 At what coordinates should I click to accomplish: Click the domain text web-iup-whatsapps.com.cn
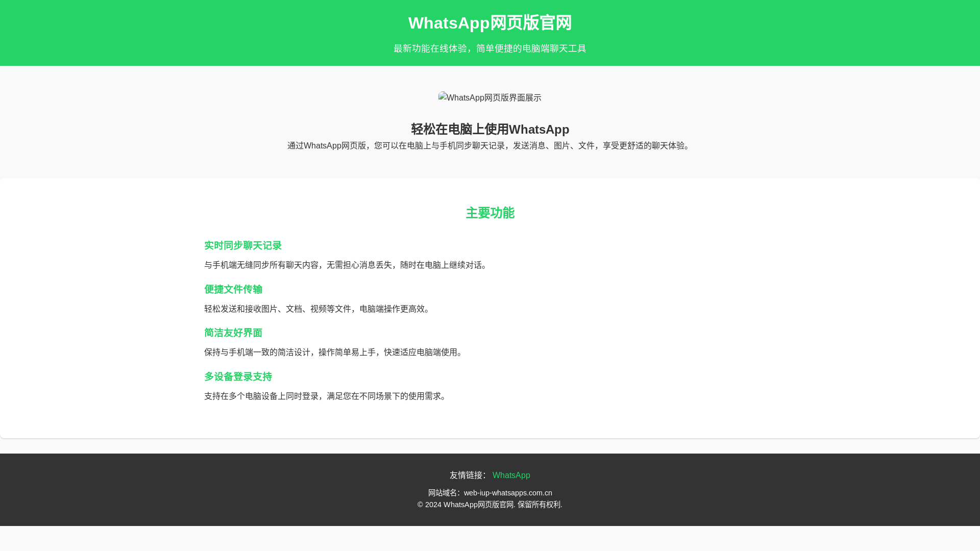[508, 493]
